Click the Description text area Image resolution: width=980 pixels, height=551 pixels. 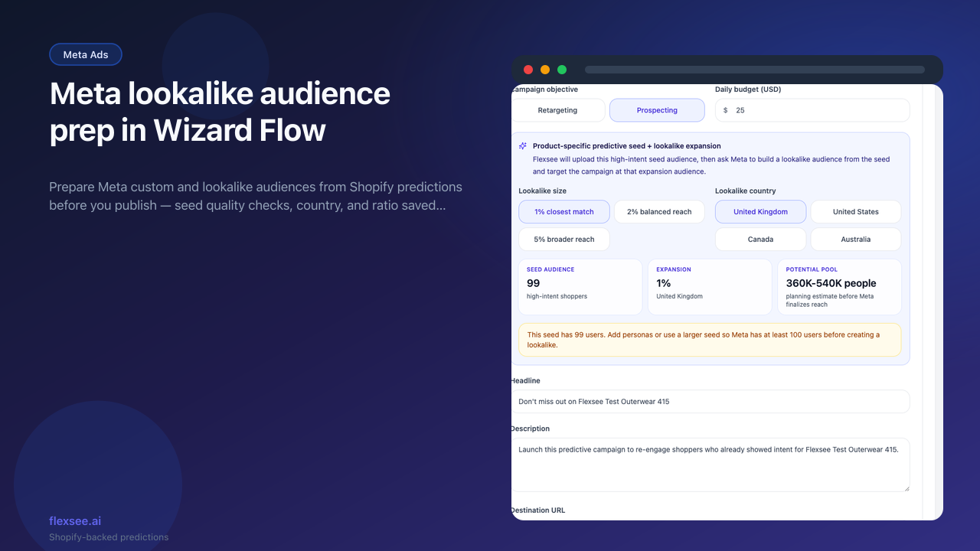point(710,465)
